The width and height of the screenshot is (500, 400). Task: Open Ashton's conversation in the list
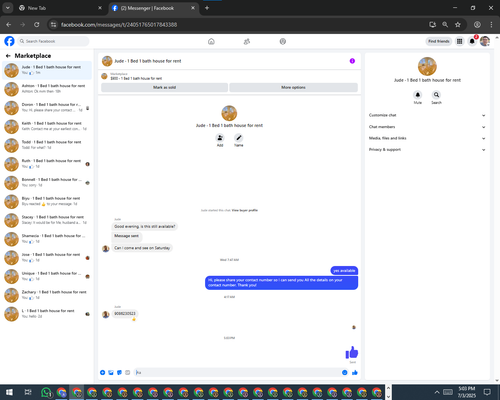pyautogui.click(x=47, y=89)
